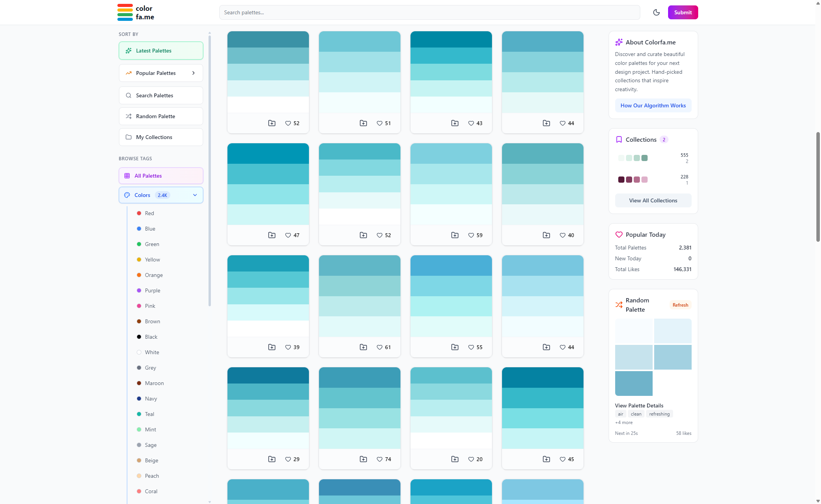Screen dimensions: 821x504
Task: Click the shuffle icon next to Random Palette heading
Action: 619,305
